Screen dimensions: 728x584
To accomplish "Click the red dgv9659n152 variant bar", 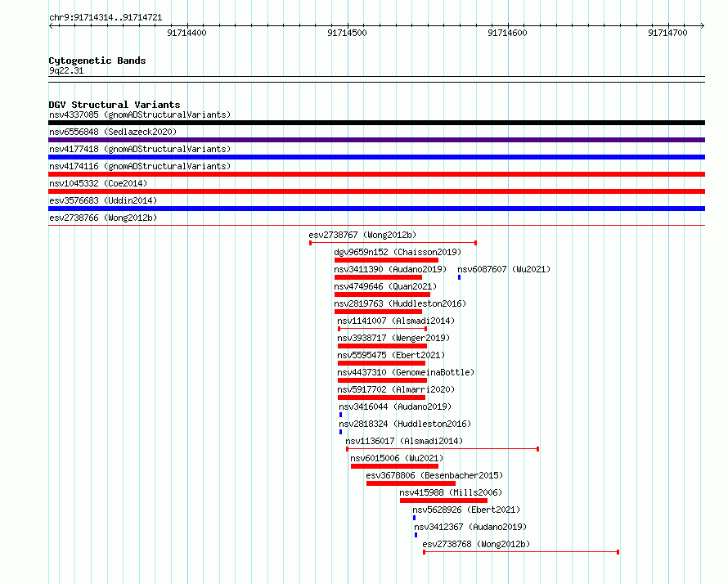I will (x=386, y=260).
